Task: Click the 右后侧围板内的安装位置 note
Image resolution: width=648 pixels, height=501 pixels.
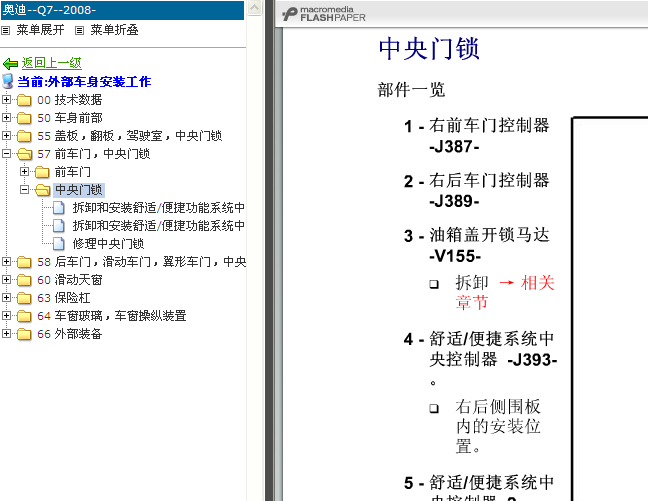Action: click(x=498, y=427)
